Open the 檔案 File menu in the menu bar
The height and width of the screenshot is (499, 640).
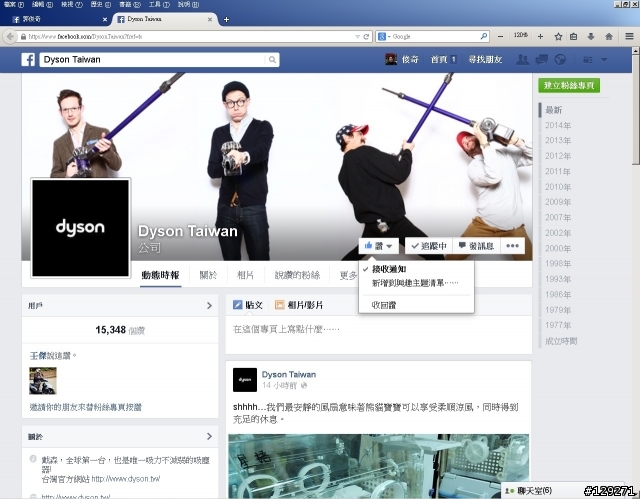(13, 4)
